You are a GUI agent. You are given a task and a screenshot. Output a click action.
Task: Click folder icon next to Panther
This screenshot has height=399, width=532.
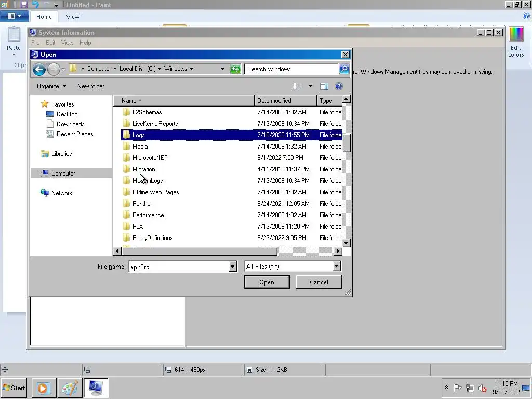[x=126, y=204]
